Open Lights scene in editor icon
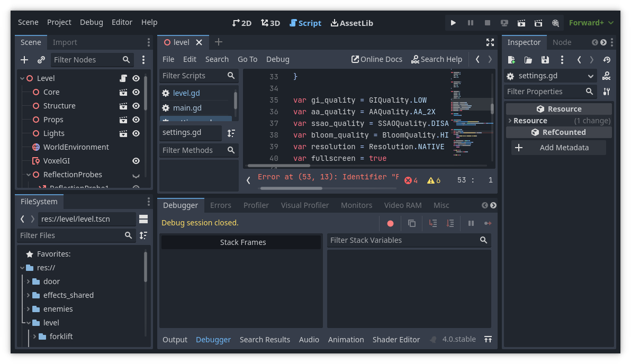Viewport: 631px width, 364px height. pos(123,133)
